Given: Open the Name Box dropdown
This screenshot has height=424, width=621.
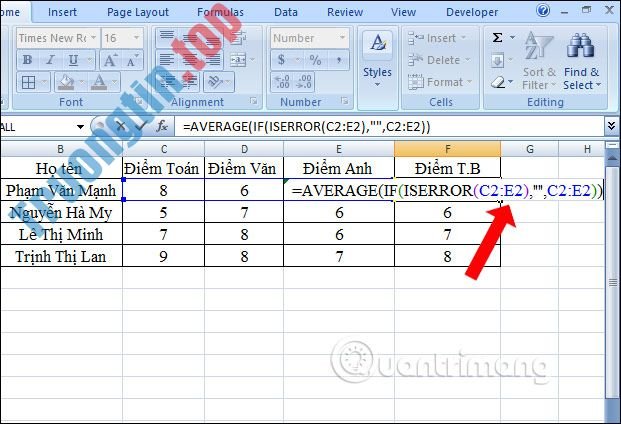Looking at the screenshot, I should coord(80,127).
